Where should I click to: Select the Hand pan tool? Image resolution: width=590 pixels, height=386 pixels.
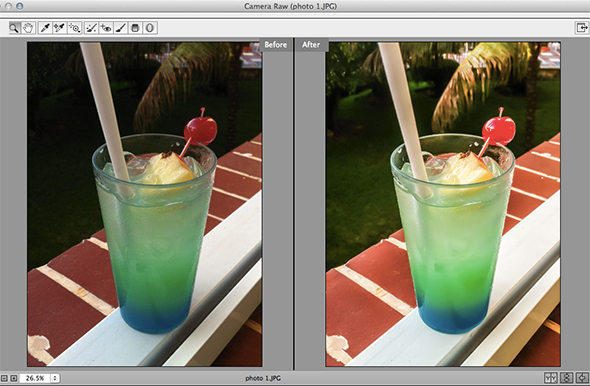[x=28, y=28]
